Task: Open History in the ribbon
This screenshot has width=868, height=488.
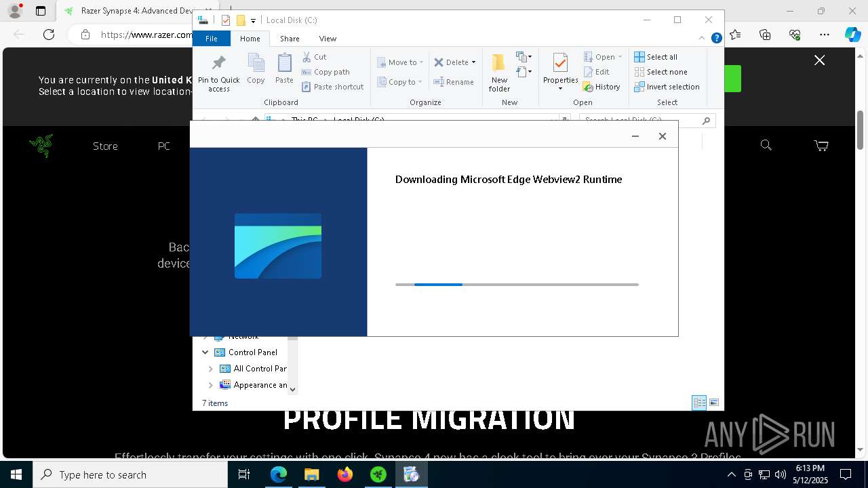Action: 601,87
